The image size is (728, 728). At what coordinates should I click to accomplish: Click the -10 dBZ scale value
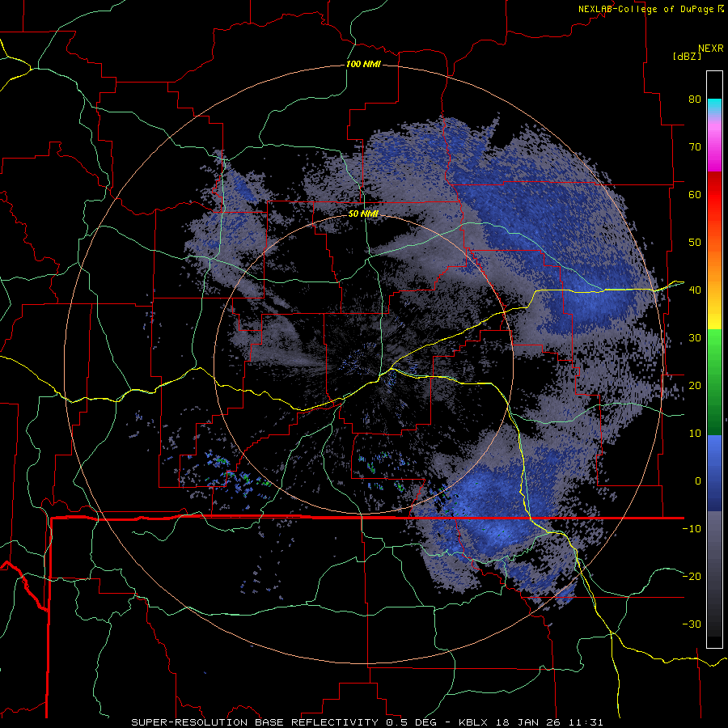692,529
